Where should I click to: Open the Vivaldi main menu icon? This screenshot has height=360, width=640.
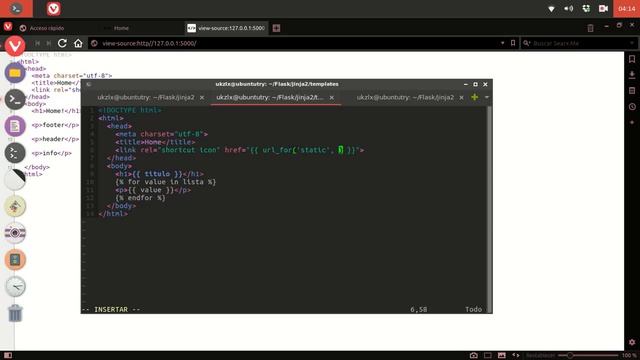8,27
